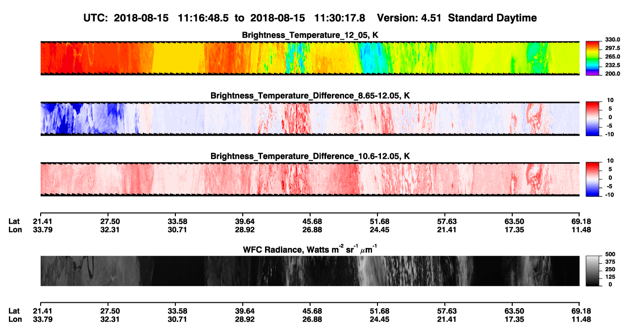Image resolution: width=644 pixels, height=330 pixels.
Task: Click the 232.5 colorbar tick label
Action: [x=613, y=65]
